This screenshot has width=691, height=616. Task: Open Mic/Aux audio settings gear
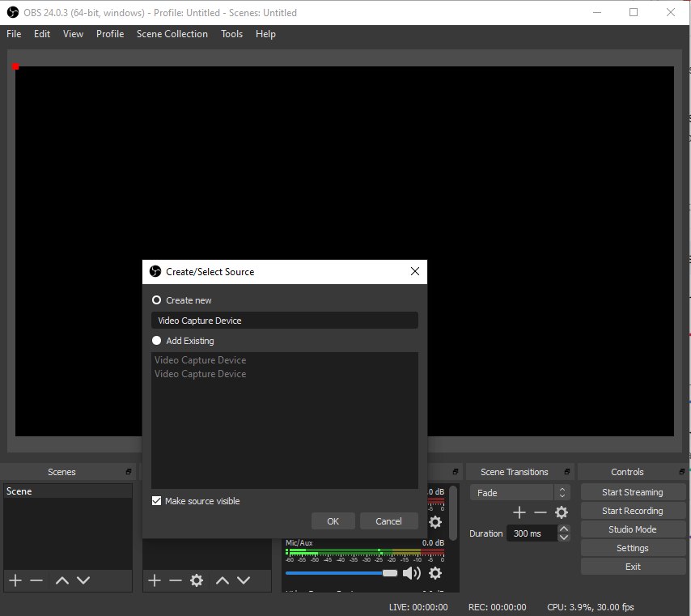pyautogui.click(x=435, y=573)
